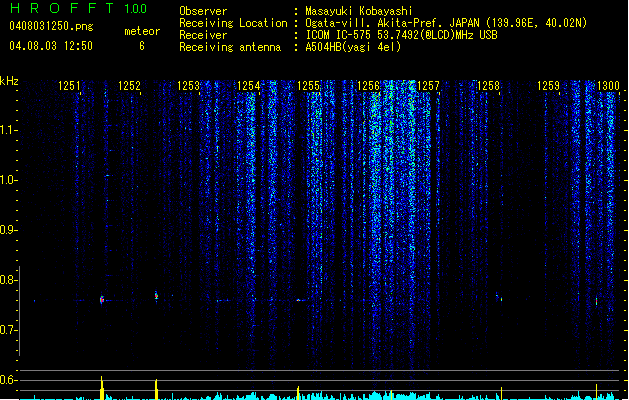Click the 0.9 kHz frequency label

tap(8, 230)
